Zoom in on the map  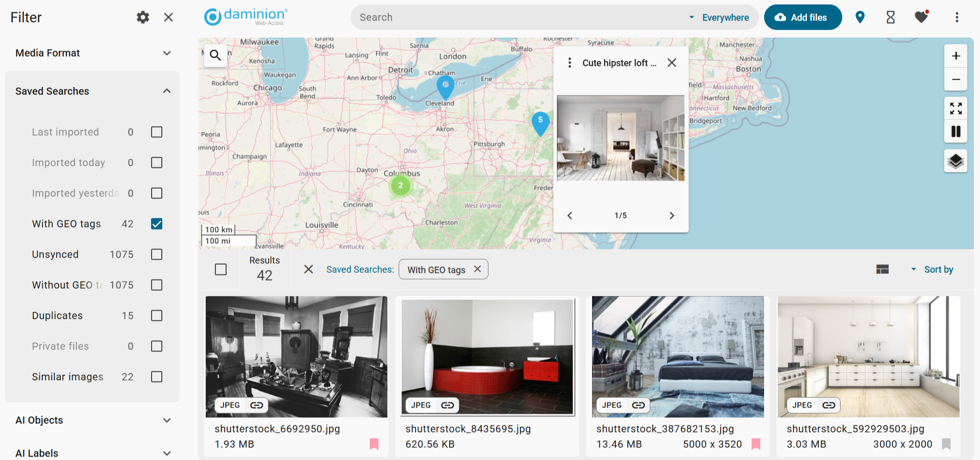tap(955, 56)
